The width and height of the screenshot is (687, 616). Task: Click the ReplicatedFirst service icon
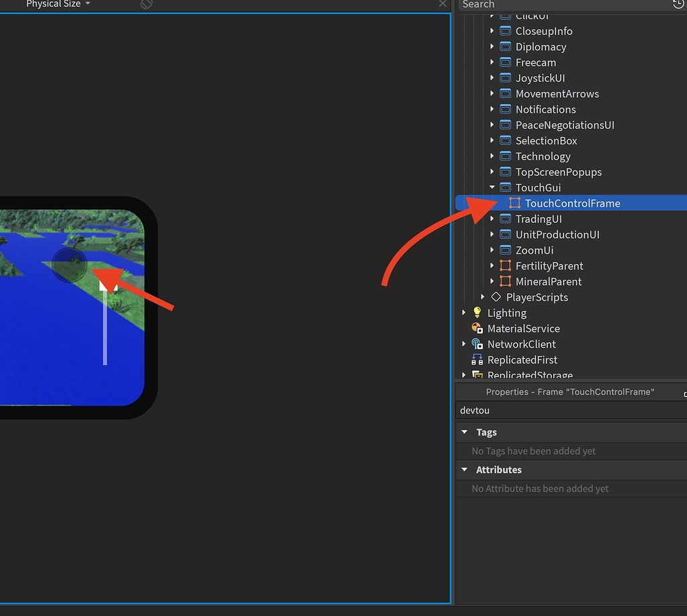477,360
